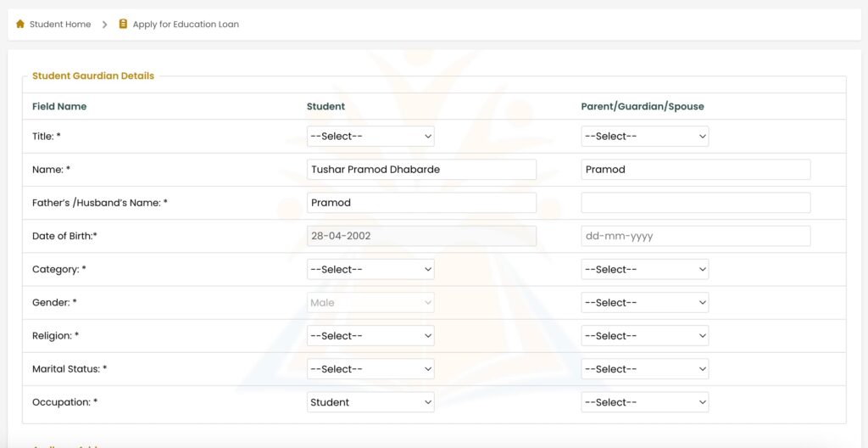Screen dimensions: 868x448
Task: Open the Apply for Education Loan breadcrumb
Action: pos(186,25)
